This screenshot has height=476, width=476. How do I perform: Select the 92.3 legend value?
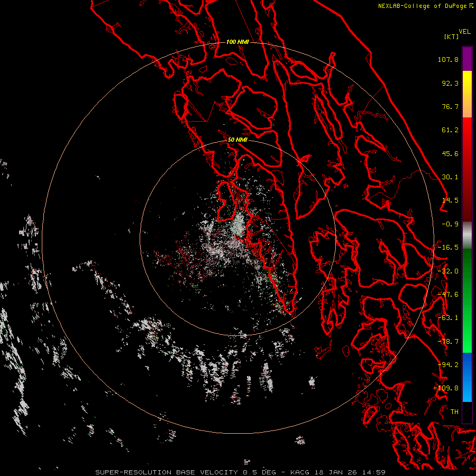pyautogui.click(x=450, y=83)
